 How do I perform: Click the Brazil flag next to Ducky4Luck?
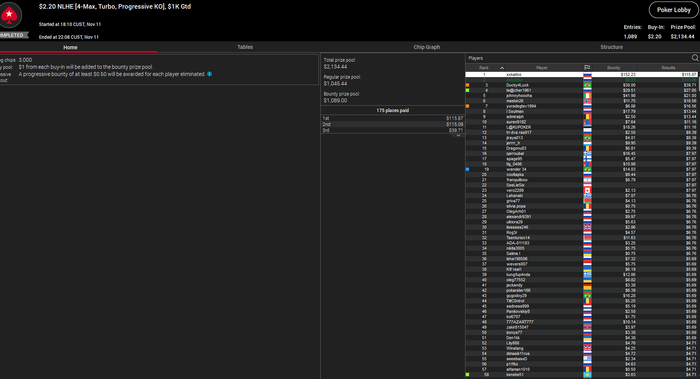[587, 85]
